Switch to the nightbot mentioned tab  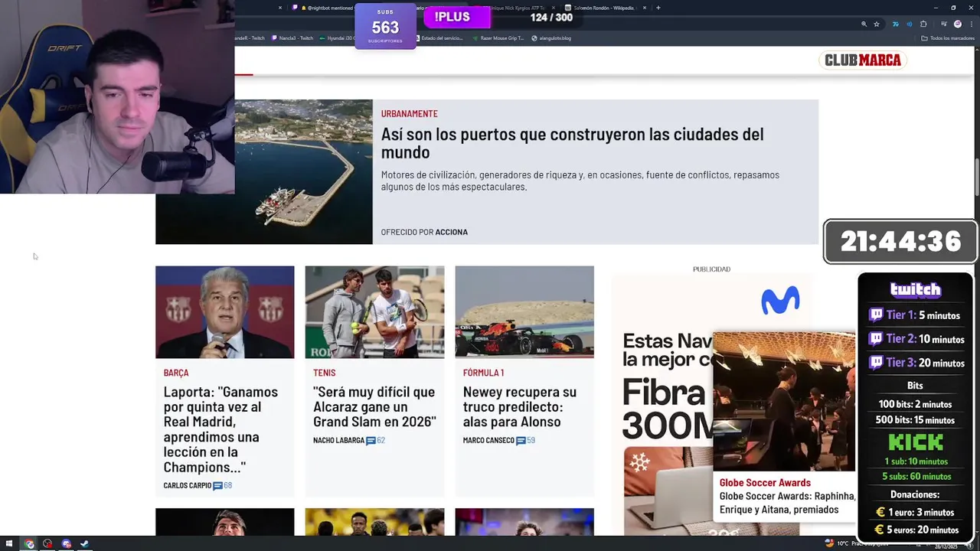tap(322, 8)
